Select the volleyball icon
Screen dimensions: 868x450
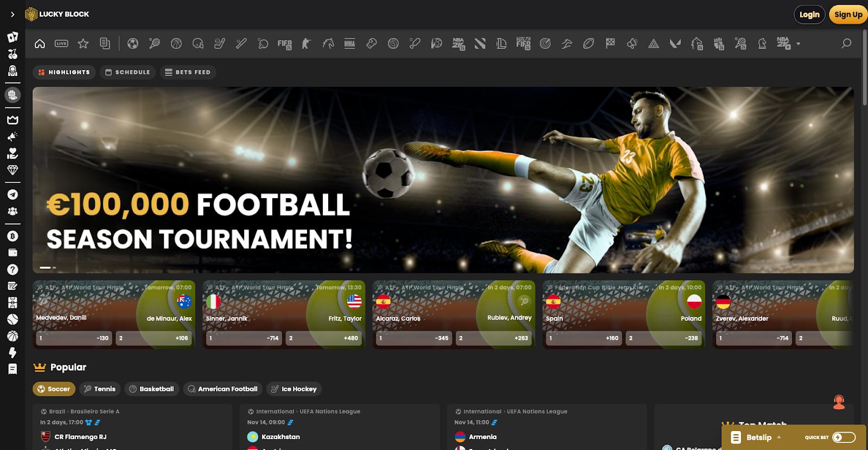click(x=393, y=43)
